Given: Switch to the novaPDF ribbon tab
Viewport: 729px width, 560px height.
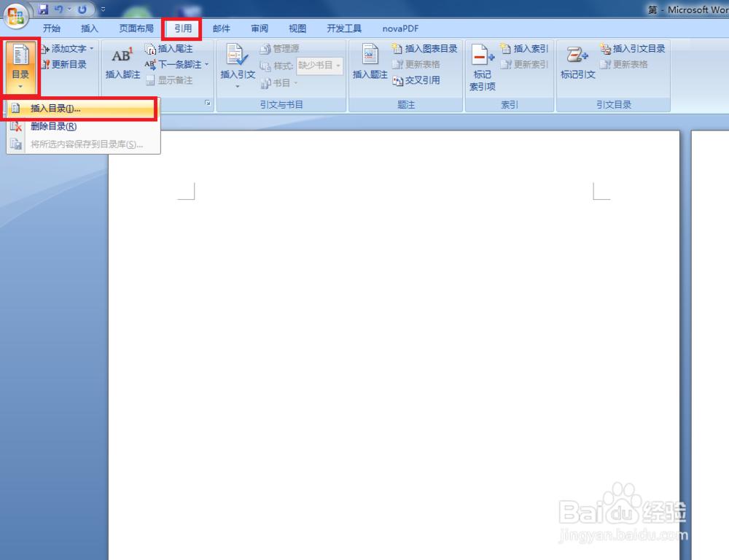Looking at the screenshot, I should (399, 28).
